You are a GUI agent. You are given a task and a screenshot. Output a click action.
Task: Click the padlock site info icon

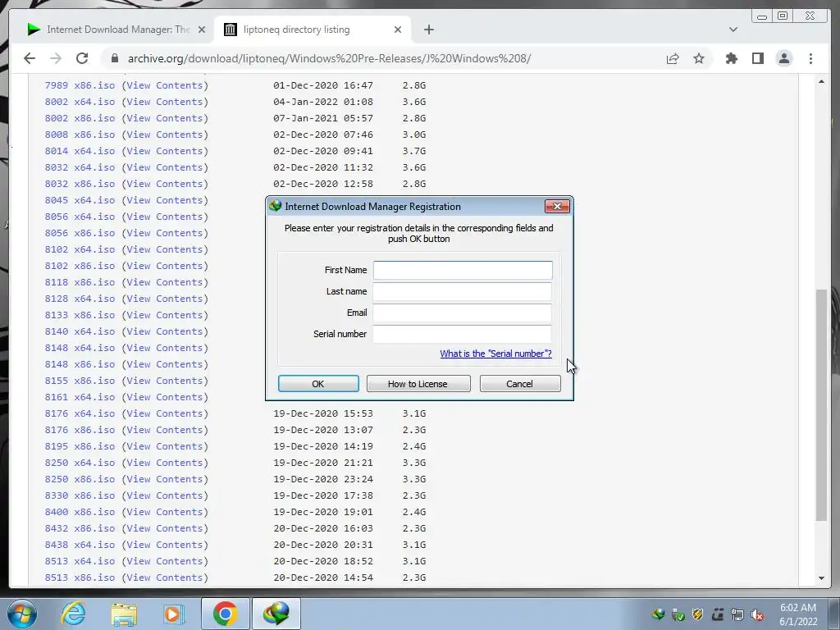point(114,58)
